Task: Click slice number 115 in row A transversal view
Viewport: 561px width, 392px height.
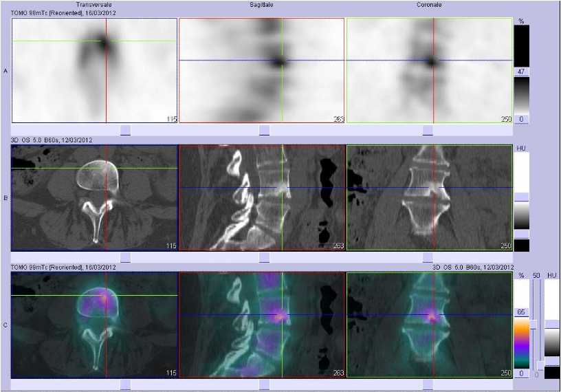Action: (172, 119)
